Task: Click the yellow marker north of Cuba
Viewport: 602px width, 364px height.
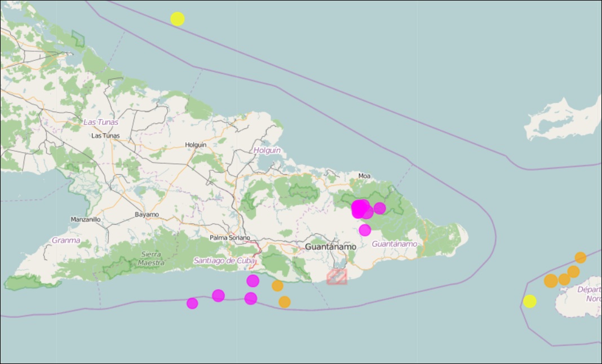Action: (178, 19)
